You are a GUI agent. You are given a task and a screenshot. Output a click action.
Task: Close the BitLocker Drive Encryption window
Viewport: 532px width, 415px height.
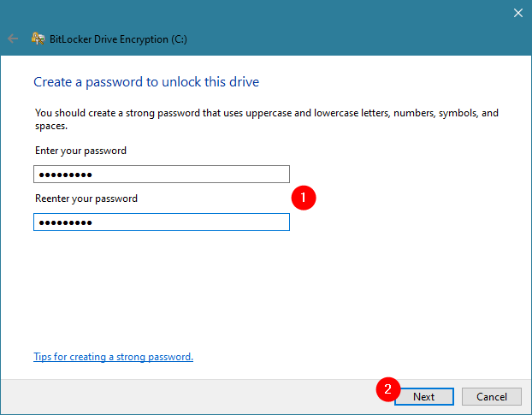tap(517, 13)
